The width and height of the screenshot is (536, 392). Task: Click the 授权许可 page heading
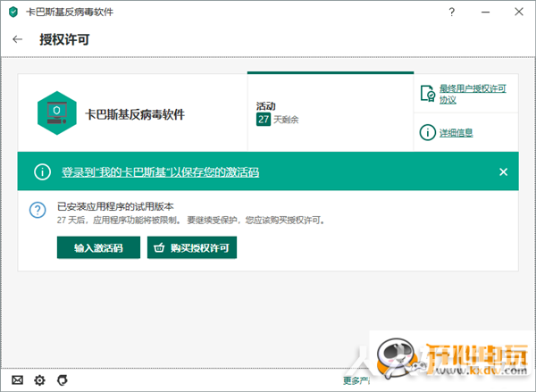(x=64, y=39)
